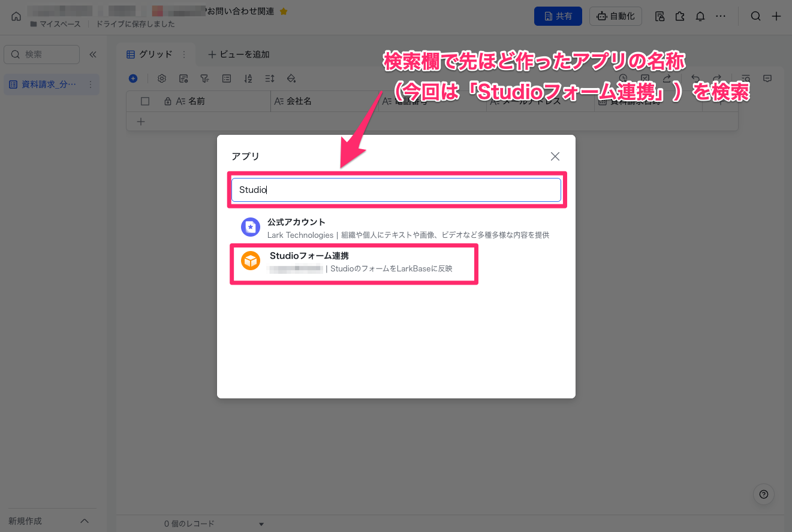
Task: Click the form/record settings icon in toolbar
Action: [x=183, y=78]
